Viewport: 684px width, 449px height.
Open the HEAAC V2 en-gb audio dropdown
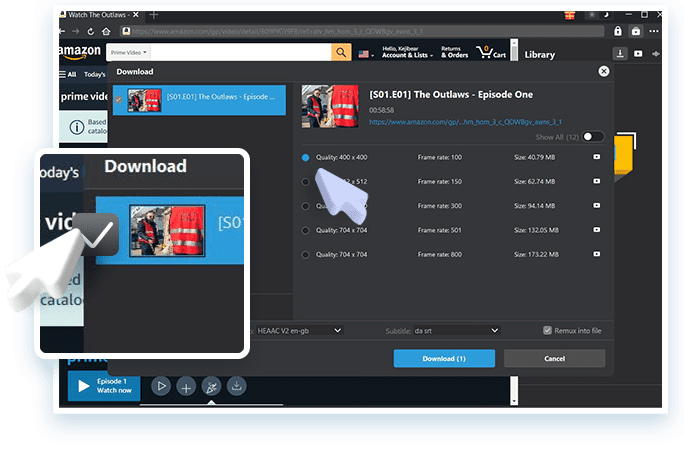pos(299,331)
